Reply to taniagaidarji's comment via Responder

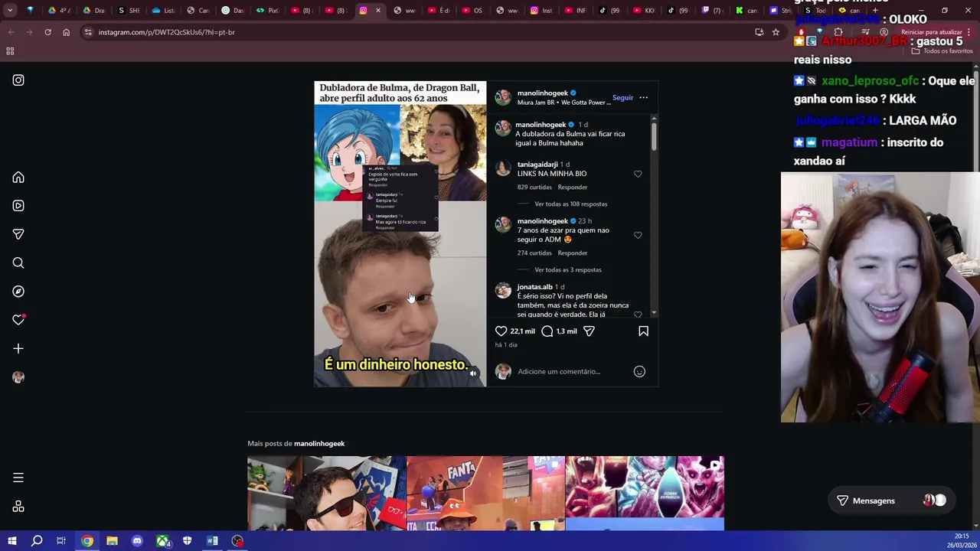[573, 187]
